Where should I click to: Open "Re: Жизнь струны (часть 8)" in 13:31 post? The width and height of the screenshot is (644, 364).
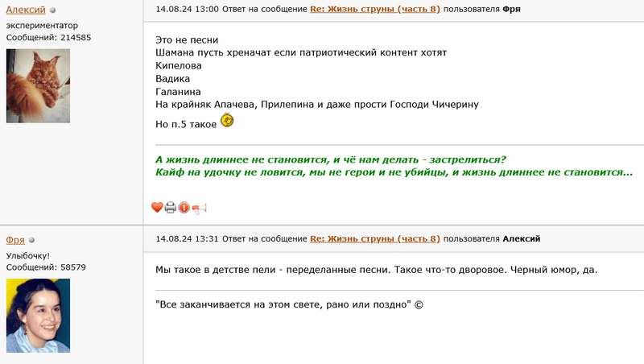375,238
